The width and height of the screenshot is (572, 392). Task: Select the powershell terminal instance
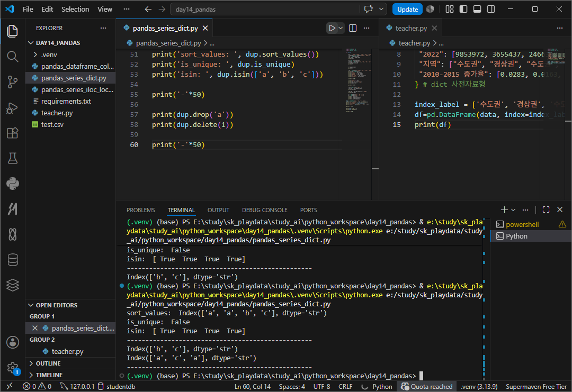pyautogui.click(x=531, y=224)
